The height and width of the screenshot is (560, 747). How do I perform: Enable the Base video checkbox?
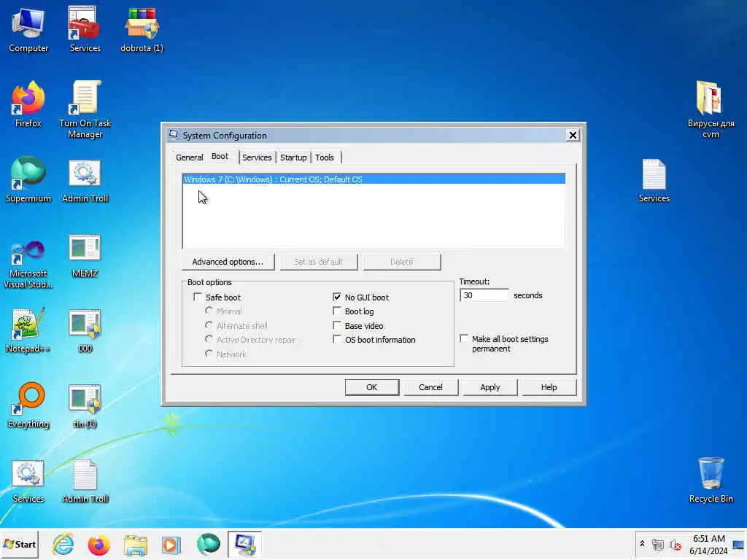click(x=337, y=326)
